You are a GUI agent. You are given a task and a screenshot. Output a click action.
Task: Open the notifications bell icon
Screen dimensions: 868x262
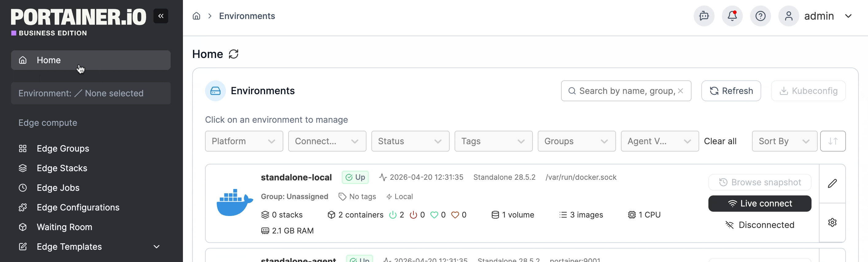coord(732,16)
